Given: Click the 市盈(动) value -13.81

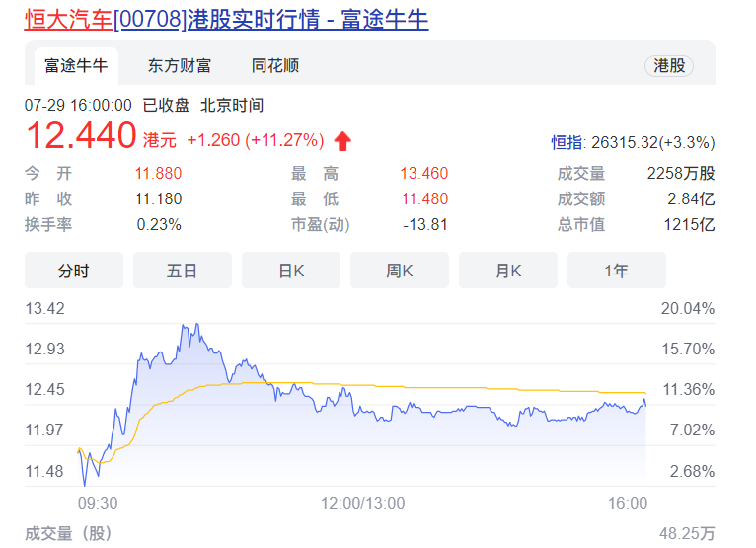Looking at the screenshot, I should [x=424, y=224].
